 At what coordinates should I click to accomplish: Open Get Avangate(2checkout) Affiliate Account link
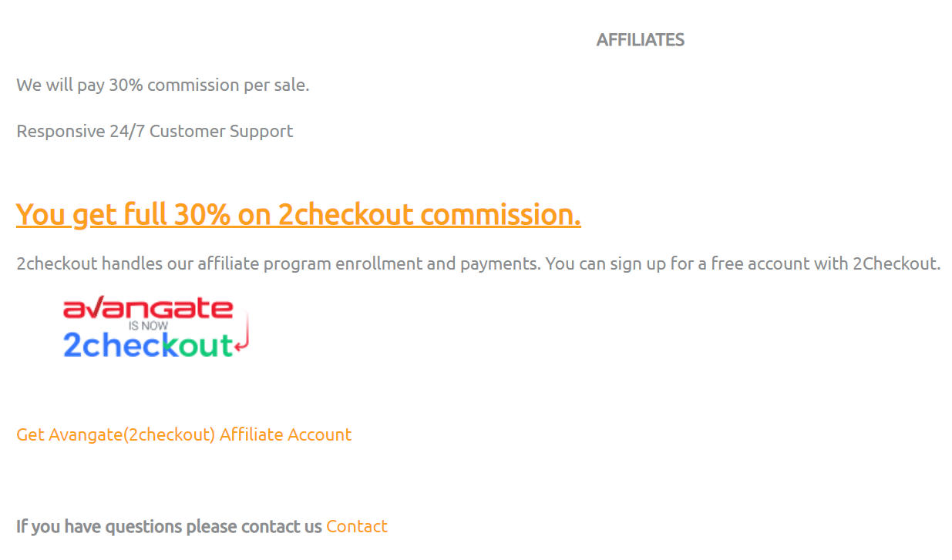pos(184,434)
